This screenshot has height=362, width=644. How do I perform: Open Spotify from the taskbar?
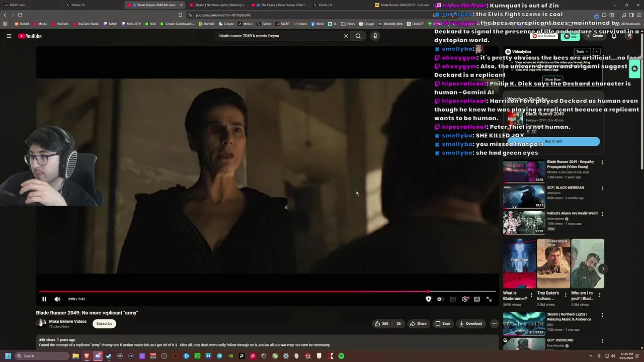click(x=341, y=356)
